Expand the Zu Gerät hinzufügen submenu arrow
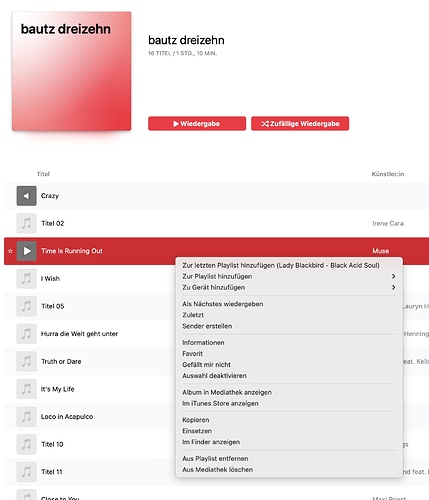 point(394,287)
